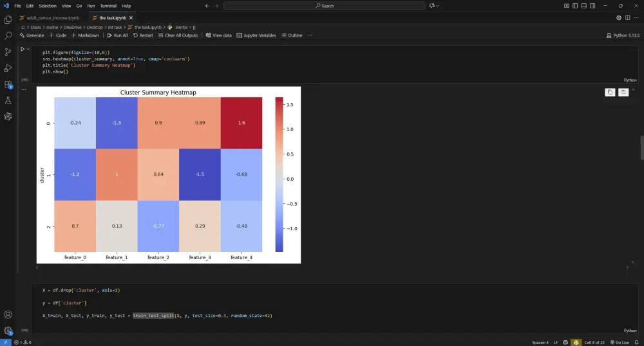Screen dimensions: 644x346
Task: Open editor More Actions ellipsis
Action: 636,17
